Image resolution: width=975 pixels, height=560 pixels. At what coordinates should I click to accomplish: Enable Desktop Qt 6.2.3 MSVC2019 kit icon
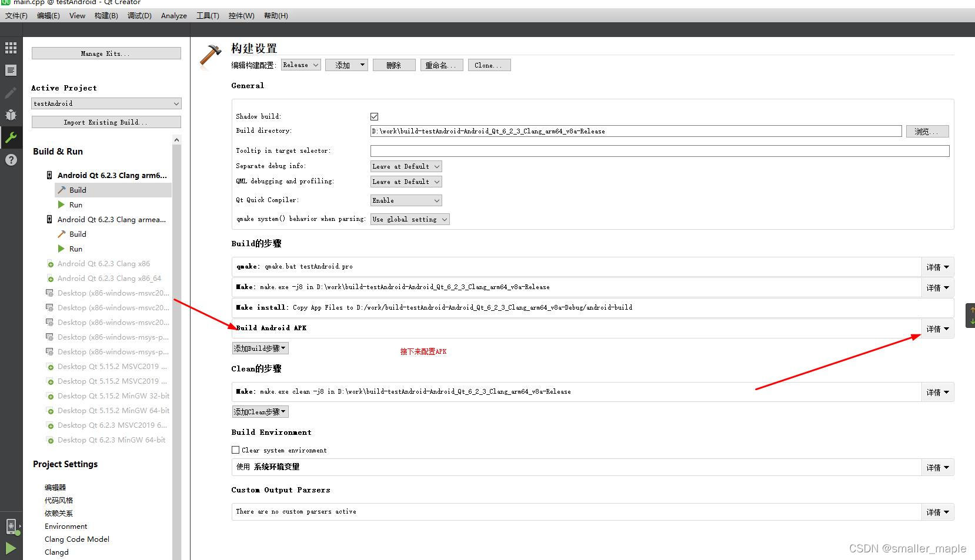tap(50, 425)
